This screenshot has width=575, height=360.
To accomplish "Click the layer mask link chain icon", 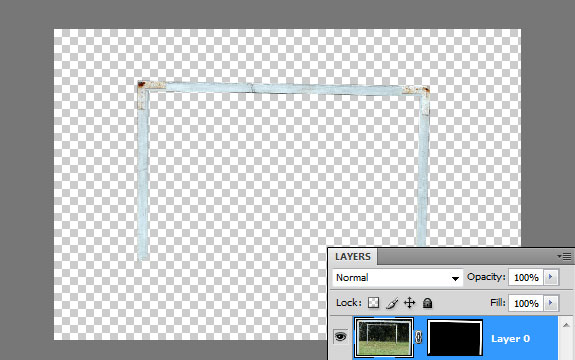I will coord(418,337).
